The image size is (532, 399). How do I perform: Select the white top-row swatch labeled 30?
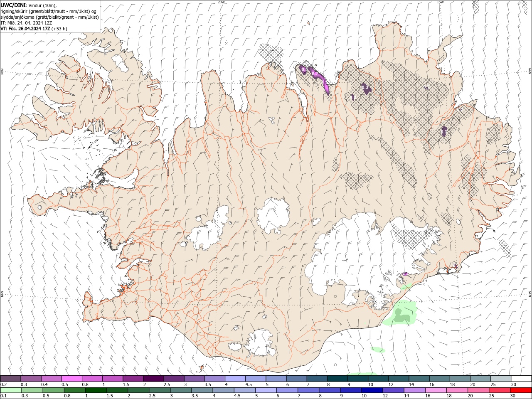[x=521, y=378]
